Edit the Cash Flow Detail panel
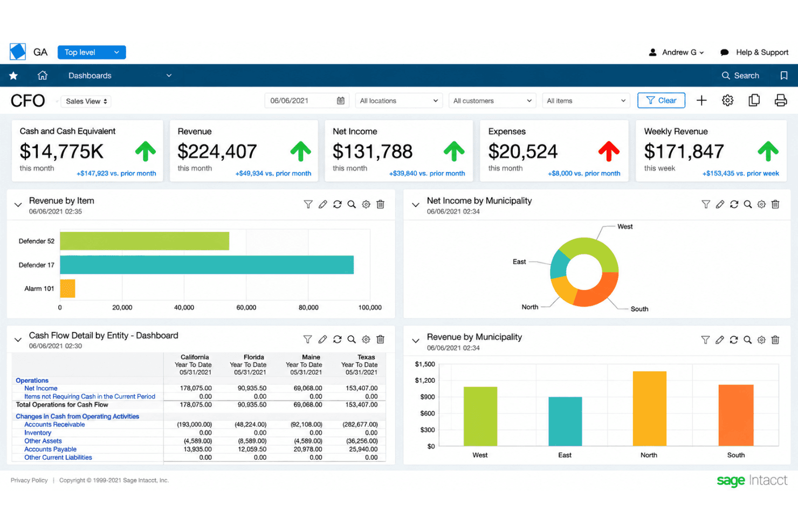Screen dimensions: 798x532 [322, 339]
